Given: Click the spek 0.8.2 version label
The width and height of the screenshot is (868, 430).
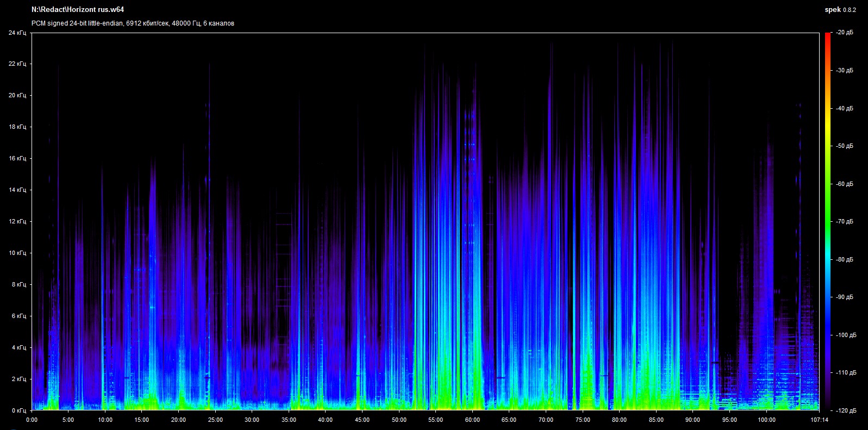Looking at the screenshot, I should 840,10.
